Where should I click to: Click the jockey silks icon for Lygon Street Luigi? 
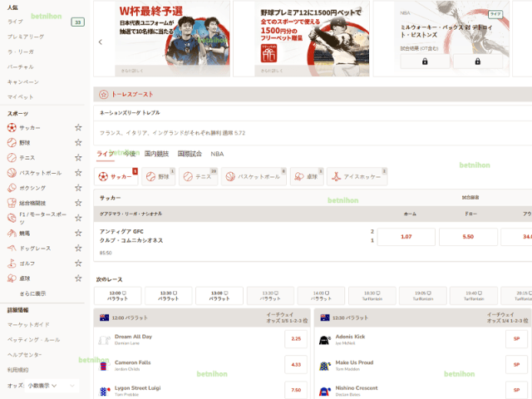point(104,392)
